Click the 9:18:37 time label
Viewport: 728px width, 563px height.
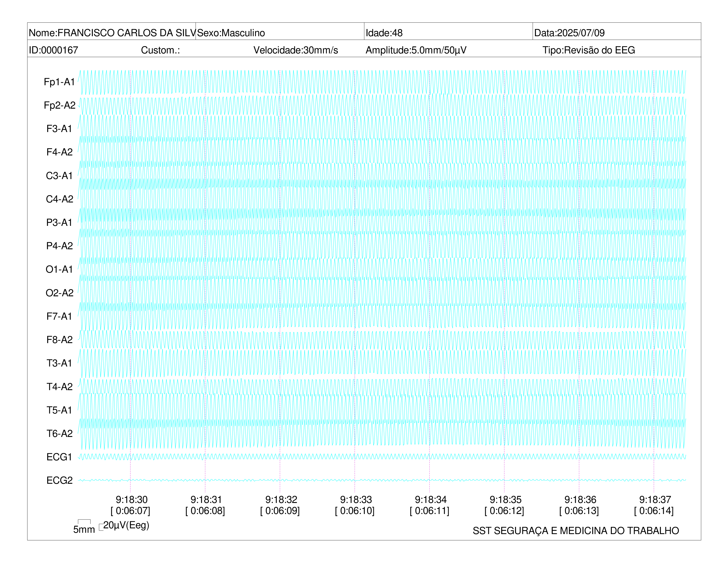tap(655, 500)
